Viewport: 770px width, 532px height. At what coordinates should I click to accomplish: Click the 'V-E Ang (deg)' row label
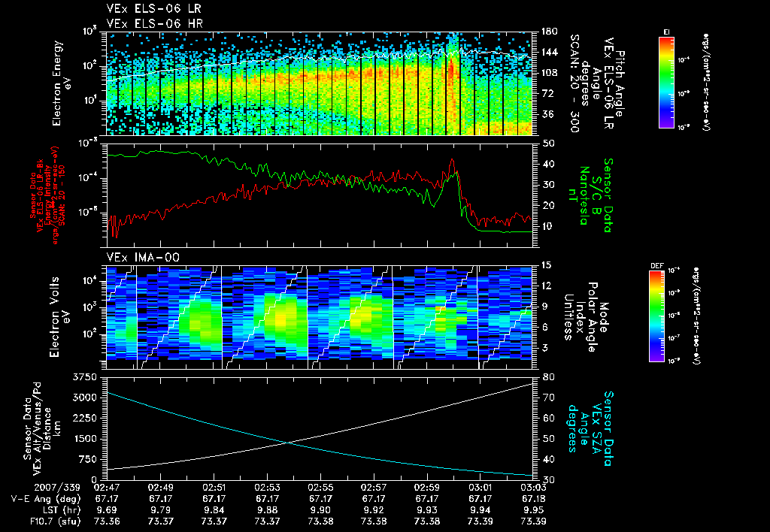(46, 499)
